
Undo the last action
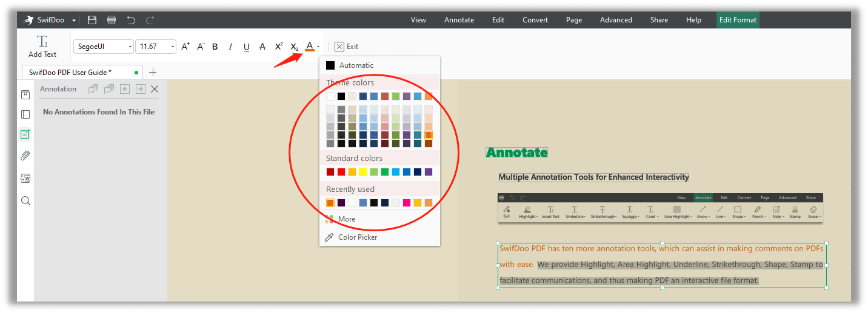pyautogui.click(x=131, y=20)
